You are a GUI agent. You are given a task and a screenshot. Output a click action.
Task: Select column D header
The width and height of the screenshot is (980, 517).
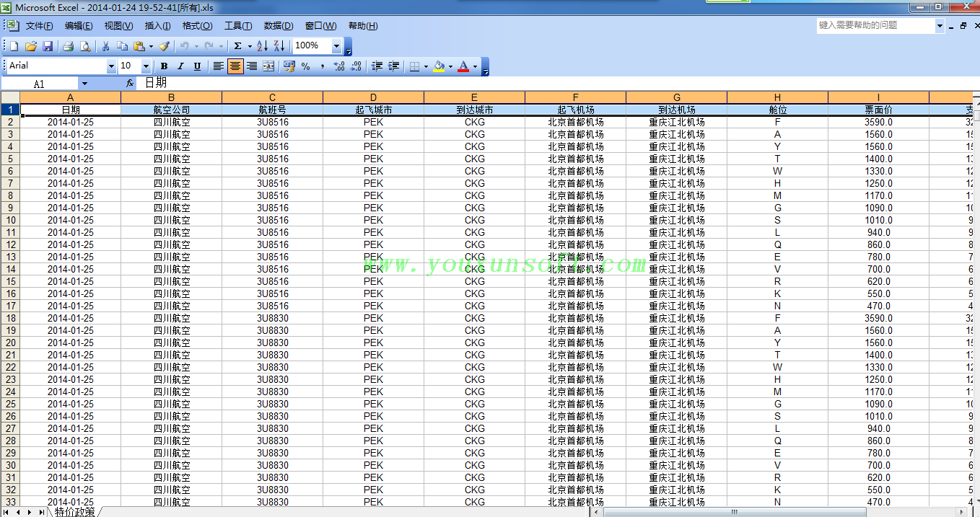tap(373, 97)
